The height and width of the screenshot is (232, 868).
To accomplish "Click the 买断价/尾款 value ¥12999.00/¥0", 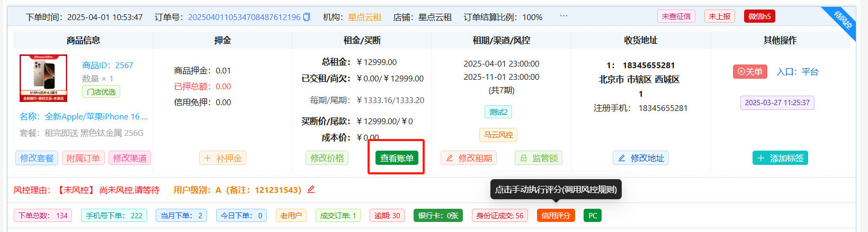I will point(384,121).
